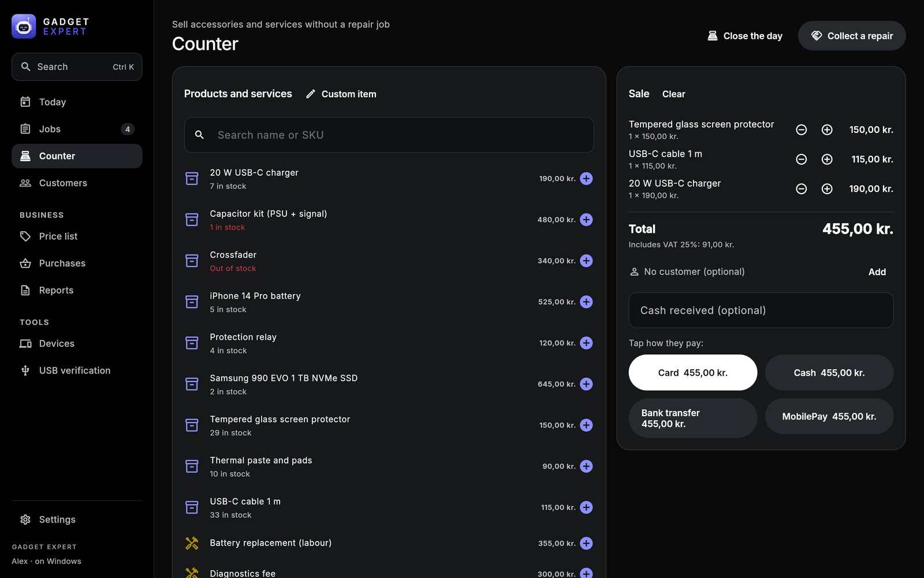Increase USB-C cable 1 m quantity in sale

(x=827, y=160)
